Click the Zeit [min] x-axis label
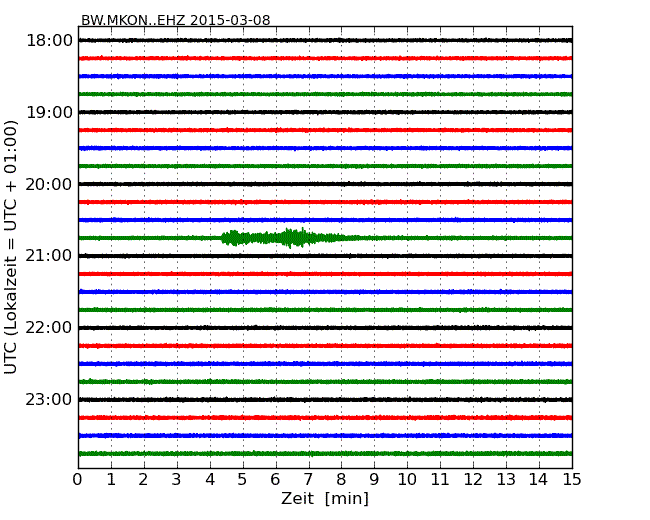 (325, 498)
